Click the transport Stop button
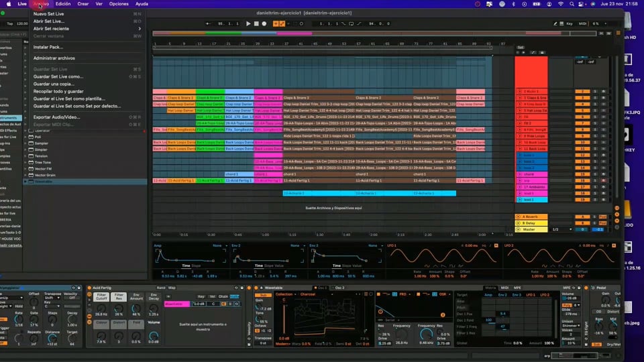Screen dimensions: 644x362 [256, 24]
